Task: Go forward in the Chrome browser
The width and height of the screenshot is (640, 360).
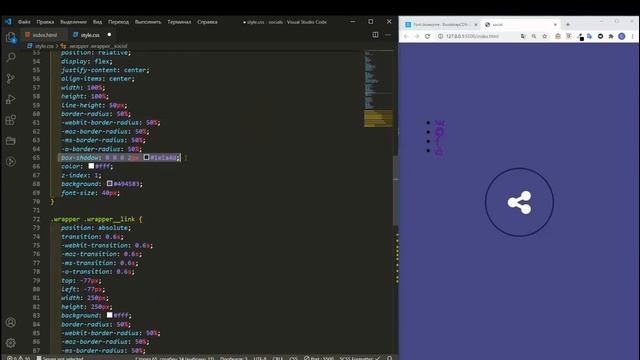Action: 416,36
